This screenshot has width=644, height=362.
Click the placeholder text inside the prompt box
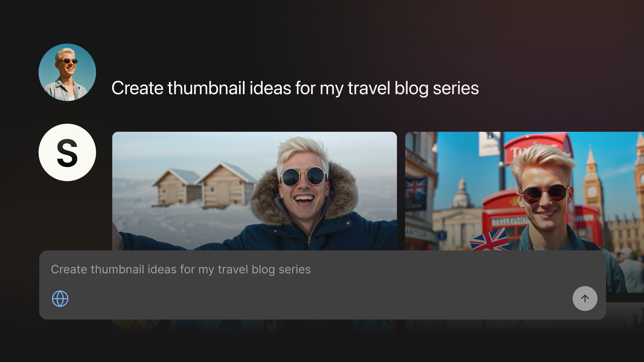pyautogui.click(x=181, y=269)
